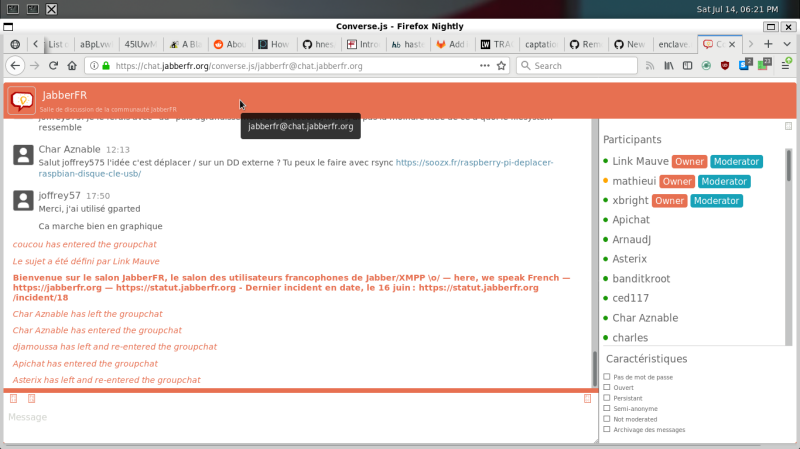Open the red shield uBlock extension icon
The width and height of the screenshot is (800, 449).
click(x=725, y=66)
